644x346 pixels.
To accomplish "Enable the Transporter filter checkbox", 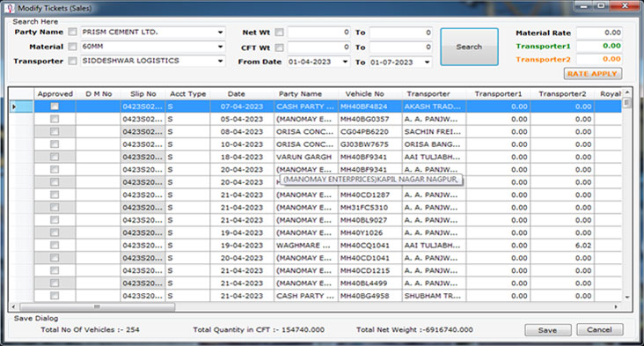I will [73, 61].
